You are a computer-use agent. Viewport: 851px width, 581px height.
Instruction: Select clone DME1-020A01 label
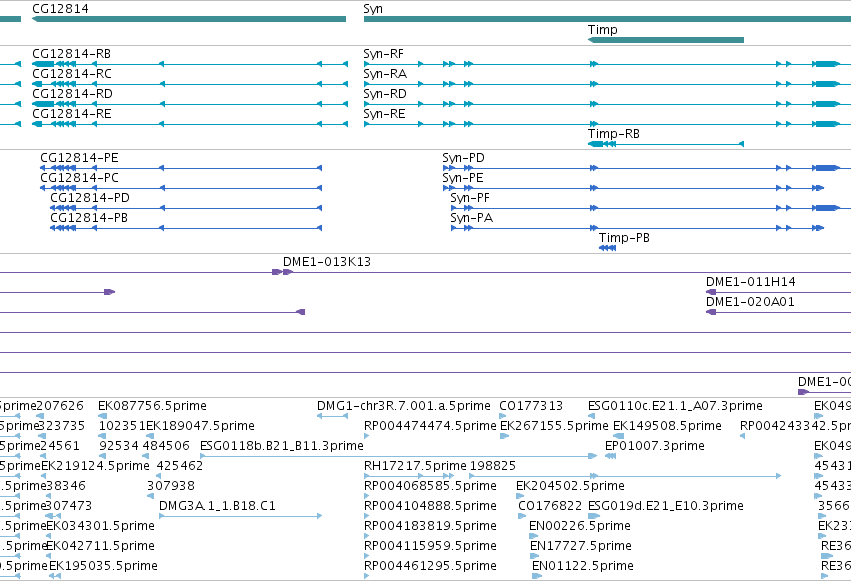pyautogui.click(x=750, y=302)
